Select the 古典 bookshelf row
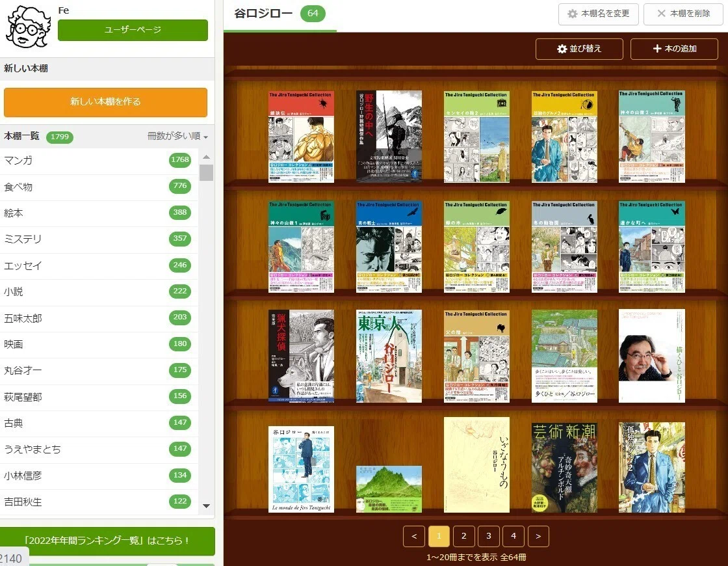The width and height of the screenshot is (728, 566). (x=99, y=424)
